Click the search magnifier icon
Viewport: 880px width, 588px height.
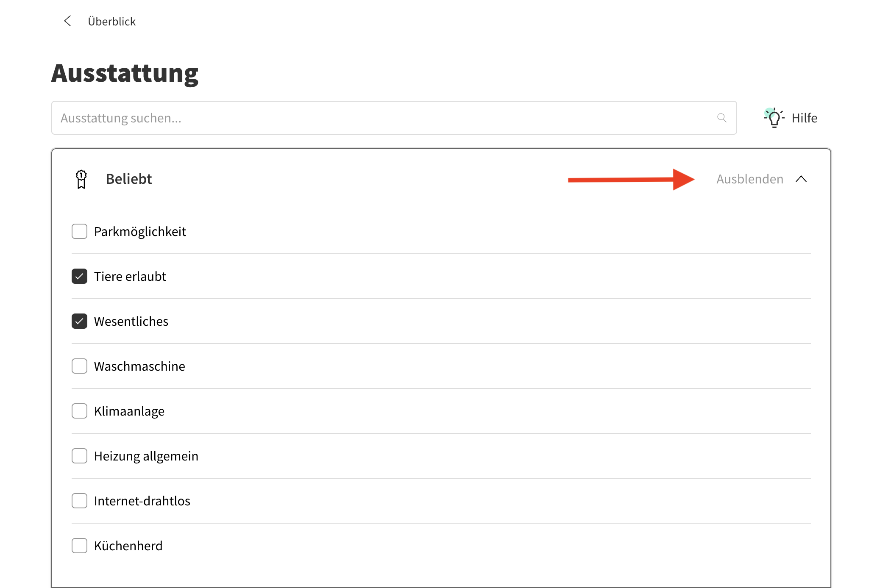[x=721, y=118]
